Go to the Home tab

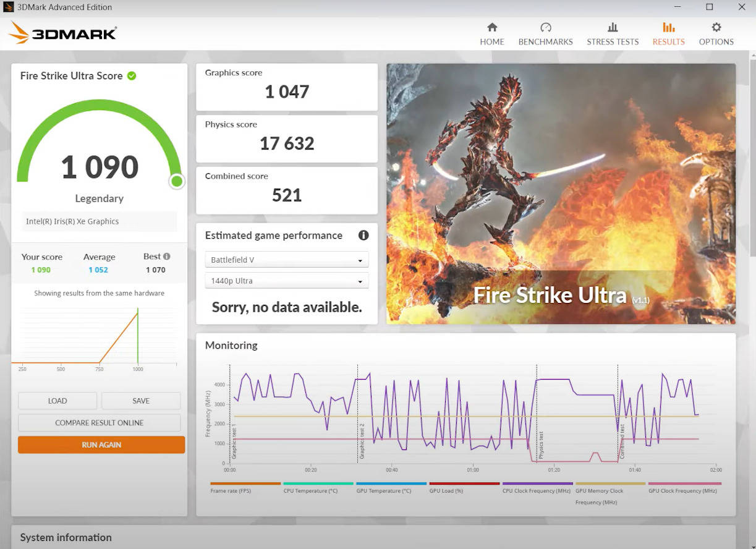click(x=492, y=34)
